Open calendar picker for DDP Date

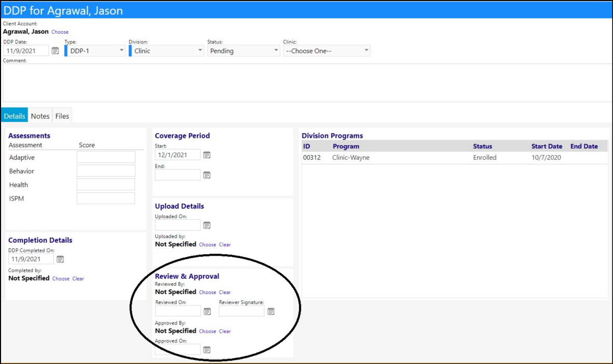click(x=55, y=51)
